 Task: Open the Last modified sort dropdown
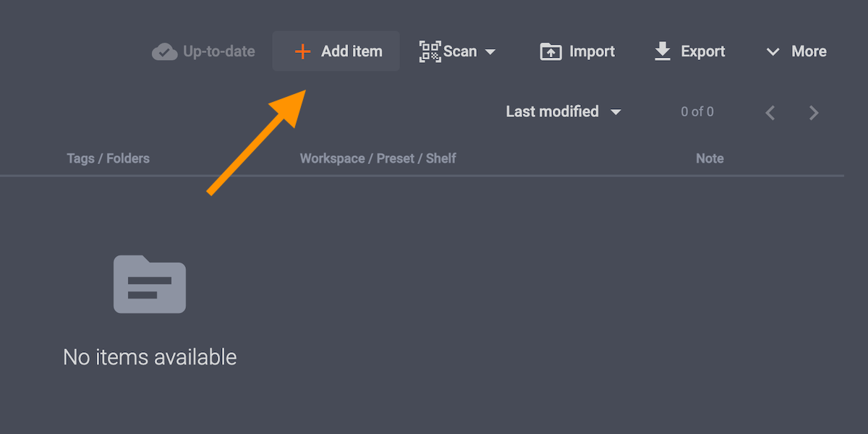[x=563, y=111]
